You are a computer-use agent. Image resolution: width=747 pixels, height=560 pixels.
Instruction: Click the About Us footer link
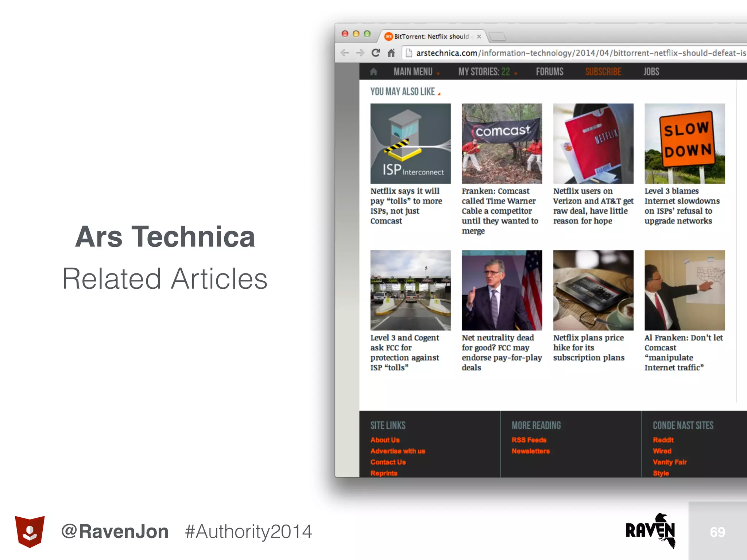pos(385,440)
